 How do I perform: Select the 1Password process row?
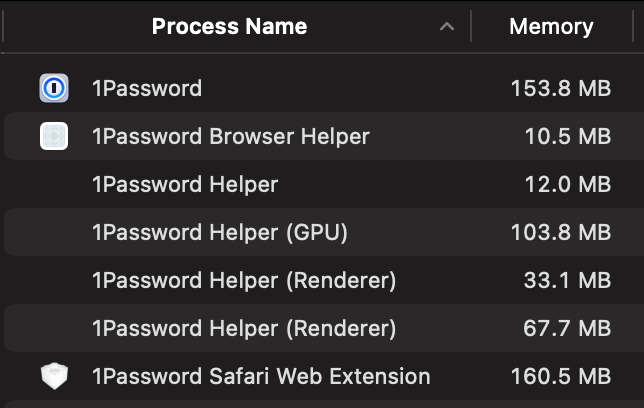pos(324,88)
